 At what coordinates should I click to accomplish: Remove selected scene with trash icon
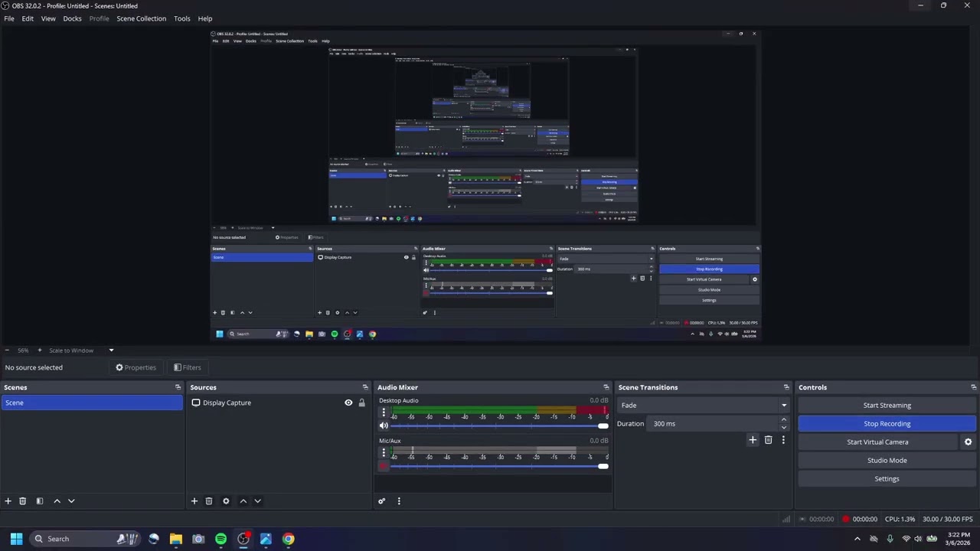22,501
